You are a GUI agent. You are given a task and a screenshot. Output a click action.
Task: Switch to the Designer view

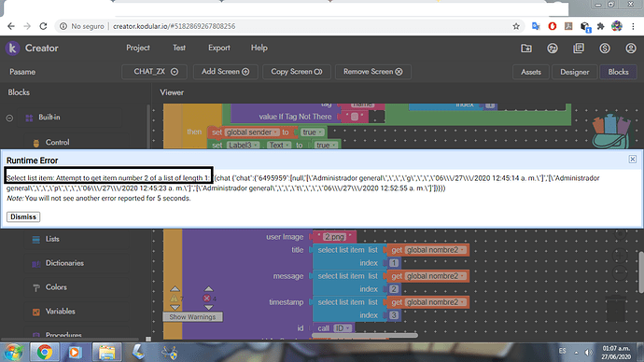click(x=575, y=72)
